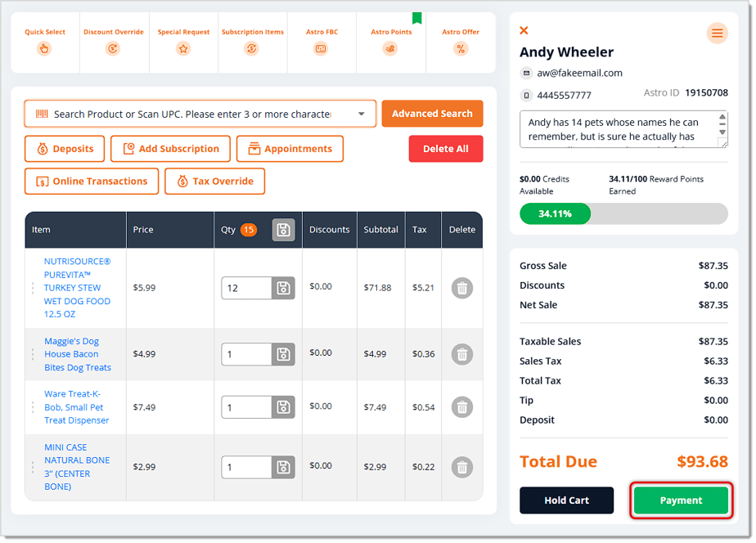This screenshot has width=756, height=543.
Task: Open Special Request star icon
Action: tap(183, 49)
